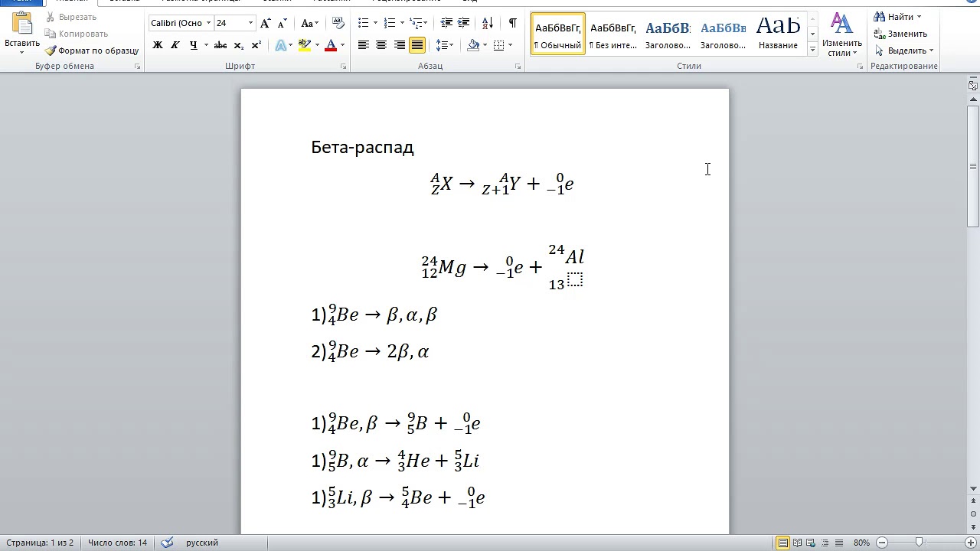Open Paragraph dialog launcher in Абзац group

coord(518,67)
